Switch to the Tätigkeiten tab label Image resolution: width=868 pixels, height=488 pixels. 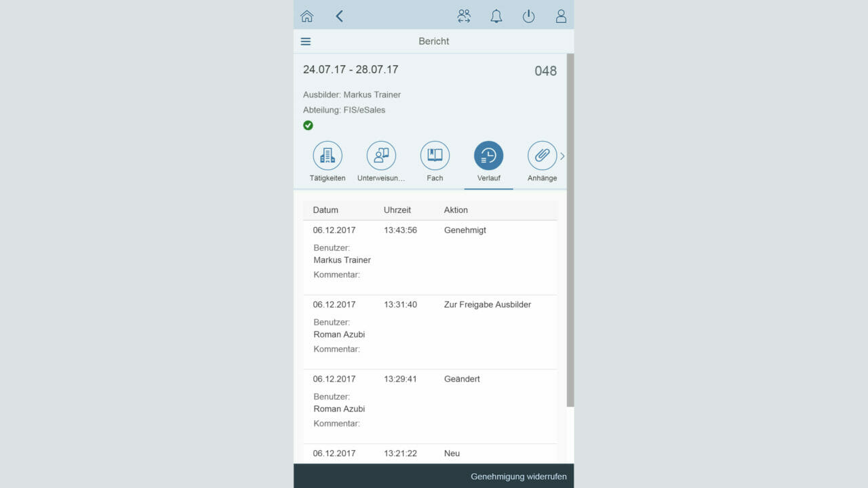coord(328,178)
